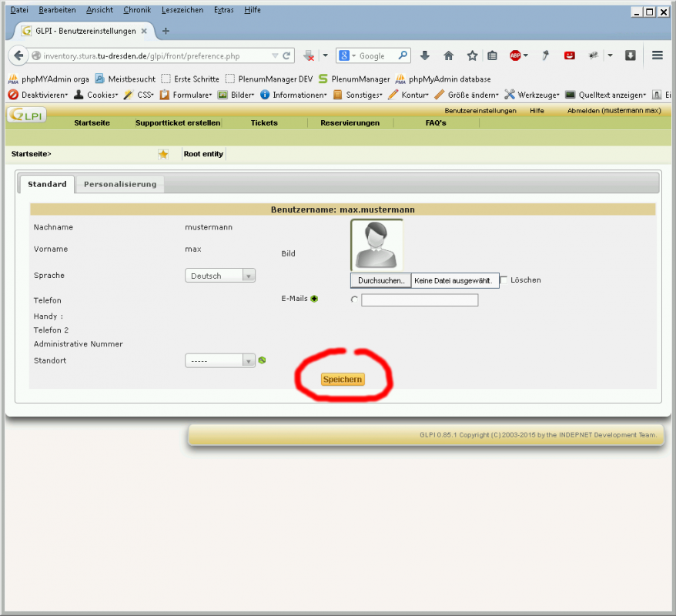Click the reload page icon in address bar
The width and height of the screenshot is (676, 616).
pos(285,55)
